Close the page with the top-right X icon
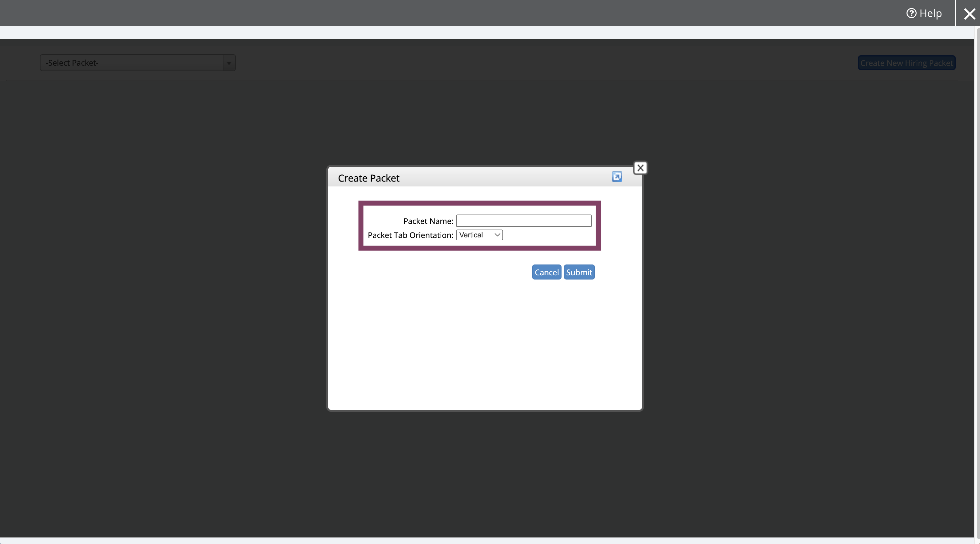This screenshot has width=980, height=544. (x=969, y=14)
